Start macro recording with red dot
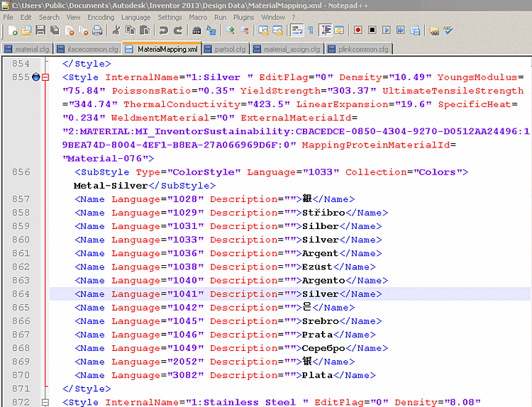The image size is (532, 407). 358,30
